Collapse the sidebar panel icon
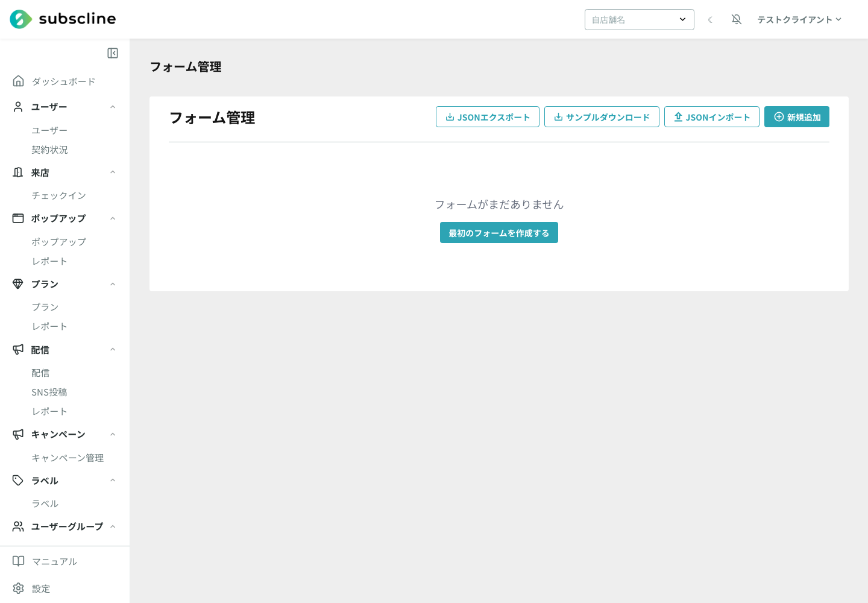 (113, 53)
